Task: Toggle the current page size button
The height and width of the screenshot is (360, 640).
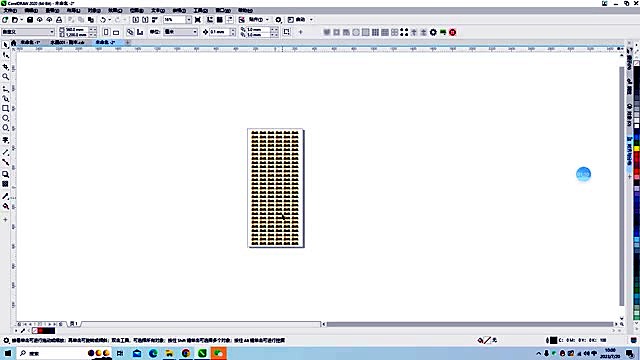Action: (140, 32)
